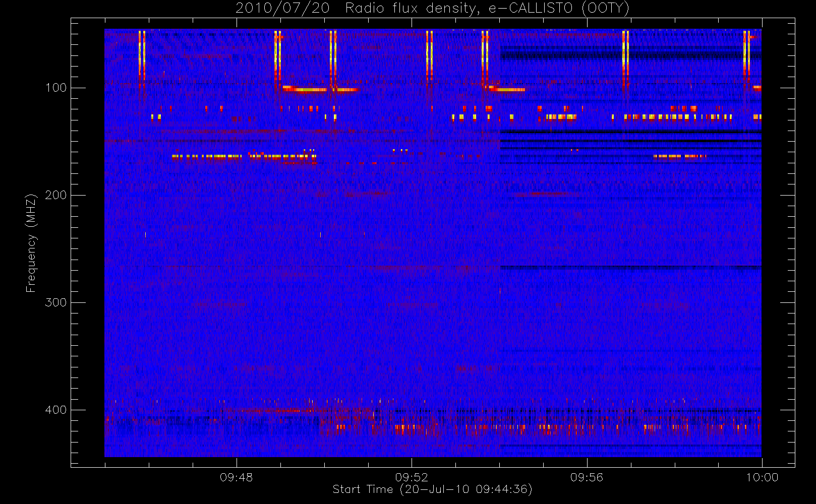Click the 400 frequency tick label

coord(55,410)
